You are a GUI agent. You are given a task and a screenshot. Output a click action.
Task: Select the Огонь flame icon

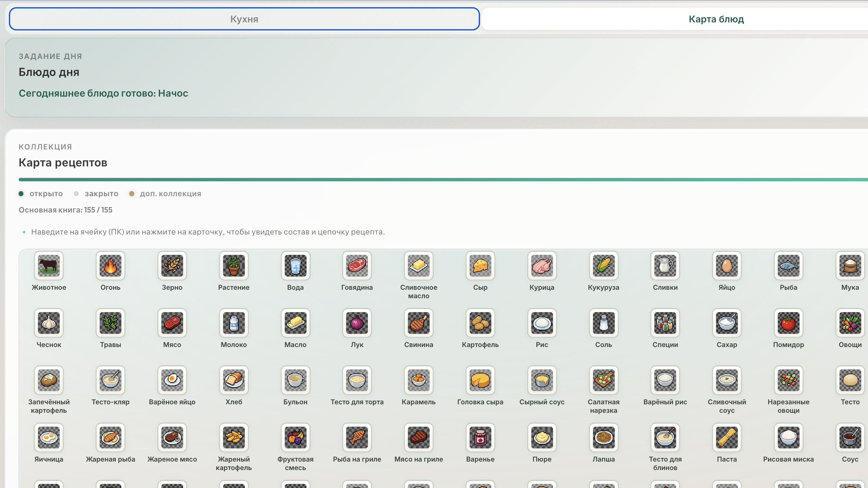tap(111, 266)
